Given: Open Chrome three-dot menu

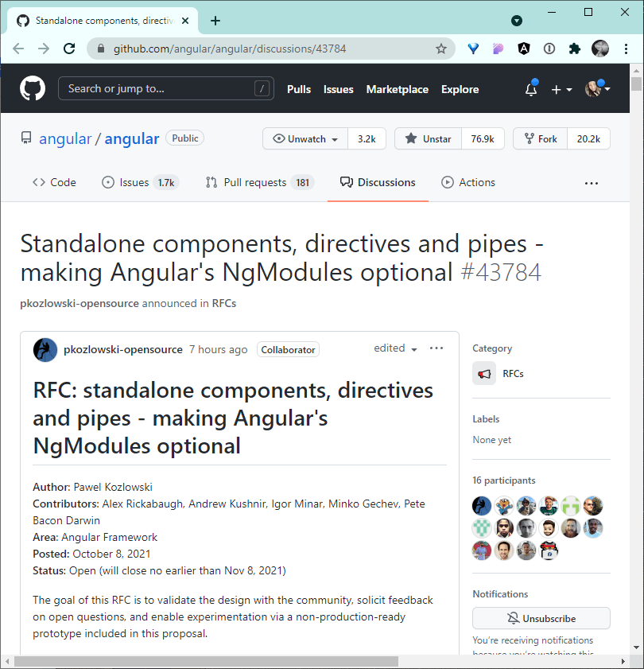Looking at the screenshot, I should [626, 49].
